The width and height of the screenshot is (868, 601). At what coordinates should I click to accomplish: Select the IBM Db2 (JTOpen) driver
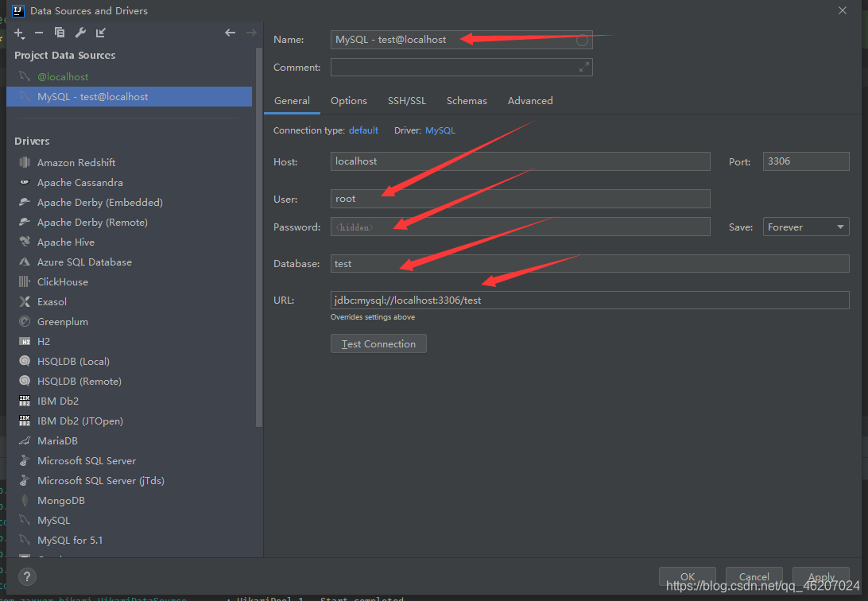click(79, 421)
